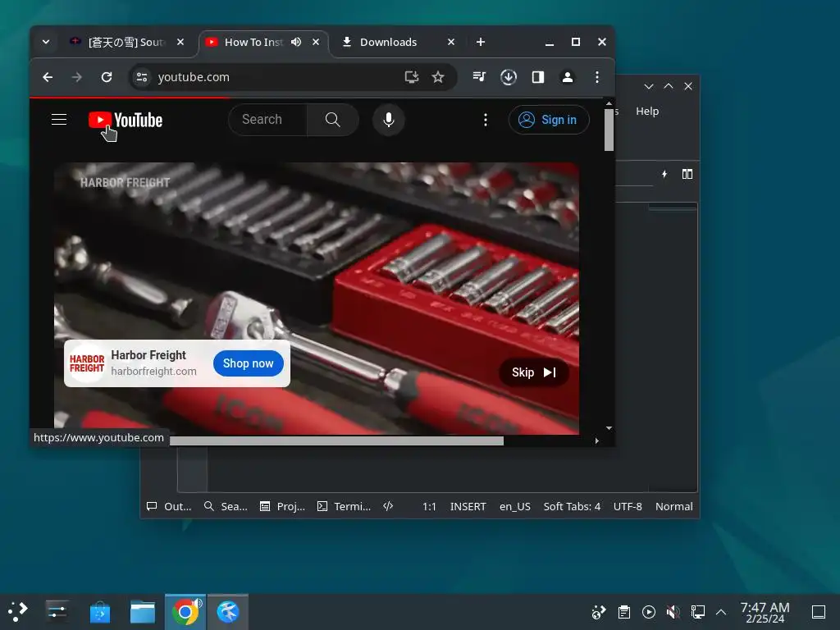
Task: Click the YouTube search magnifier button
Action: pyautogui.click(x=333, y=120)
